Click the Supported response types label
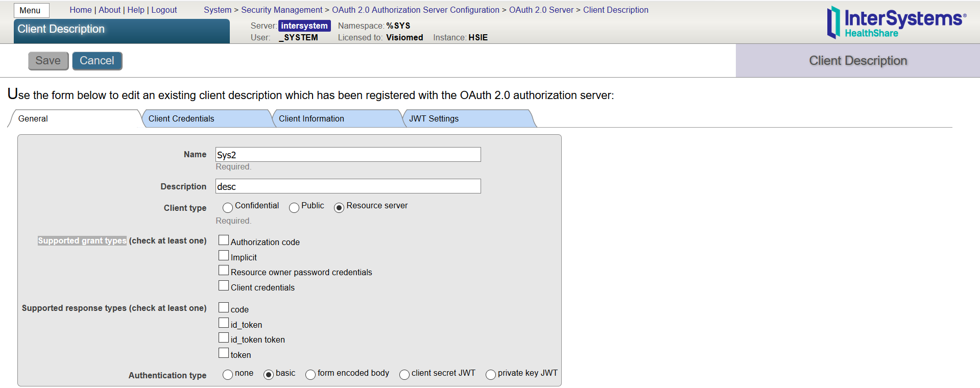980x388 pixels. (114, 308)
